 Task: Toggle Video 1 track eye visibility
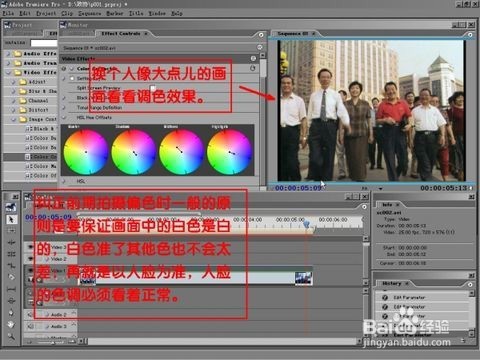(31, 270)
